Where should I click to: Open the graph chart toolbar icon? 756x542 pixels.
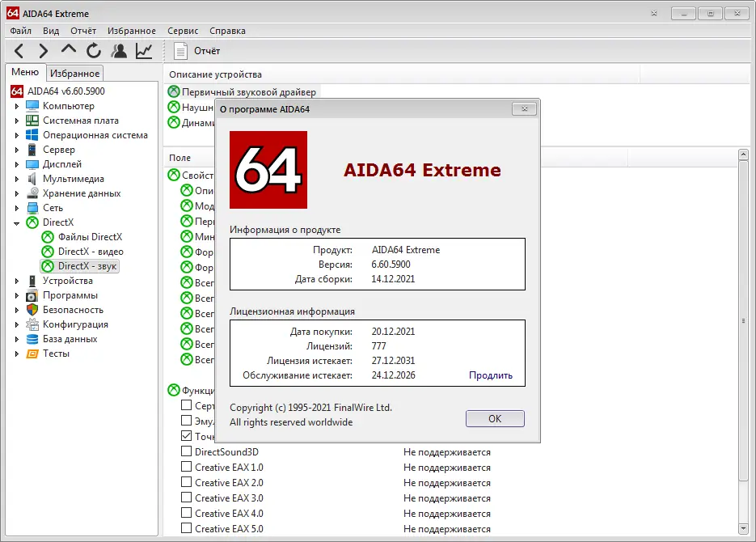pyautogui.click(x=144, y=51)
